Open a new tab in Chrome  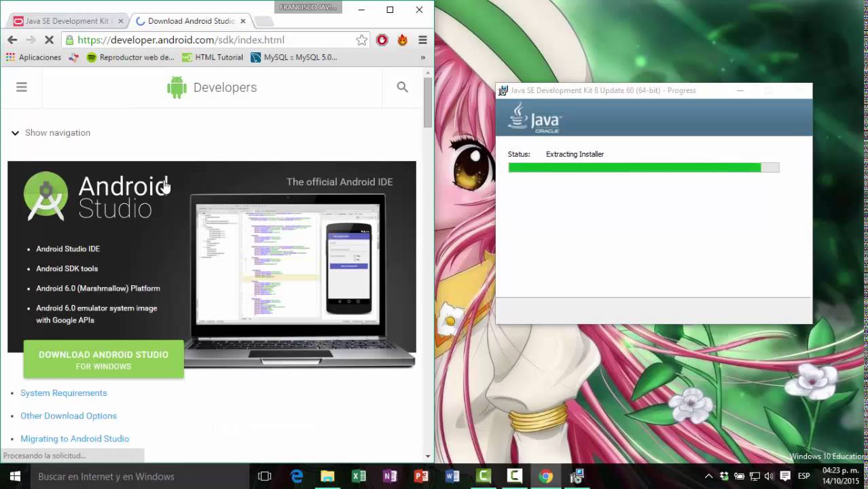tap(264, 22)
